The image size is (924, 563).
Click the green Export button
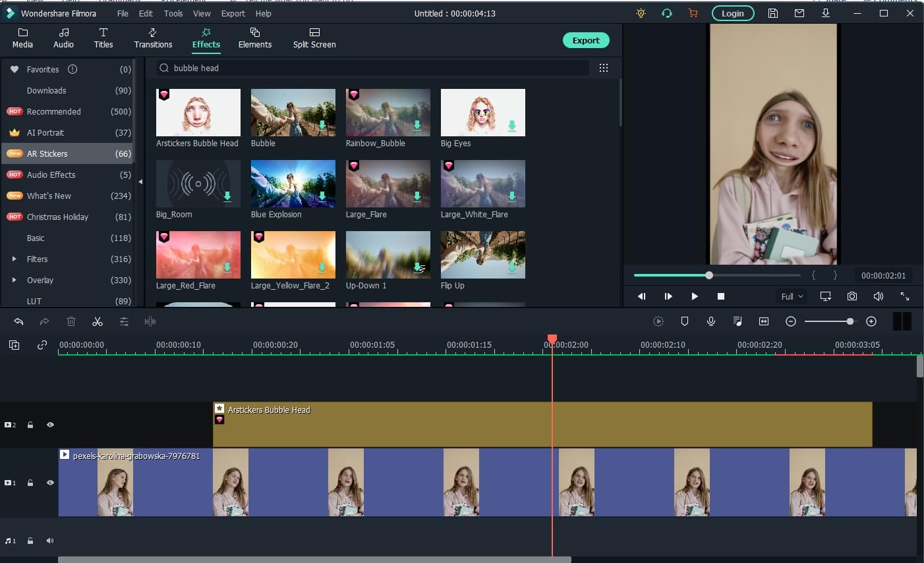(x=586, y=40)
